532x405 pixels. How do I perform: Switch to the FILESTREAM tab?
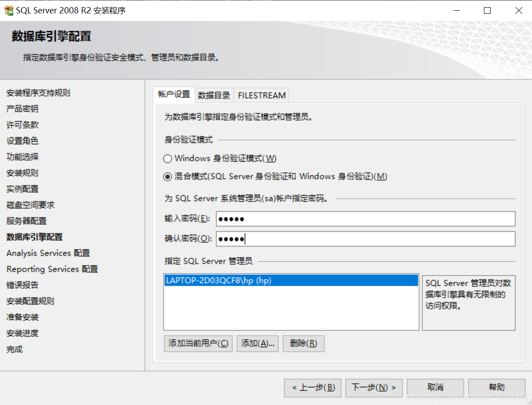pos(262,95)
